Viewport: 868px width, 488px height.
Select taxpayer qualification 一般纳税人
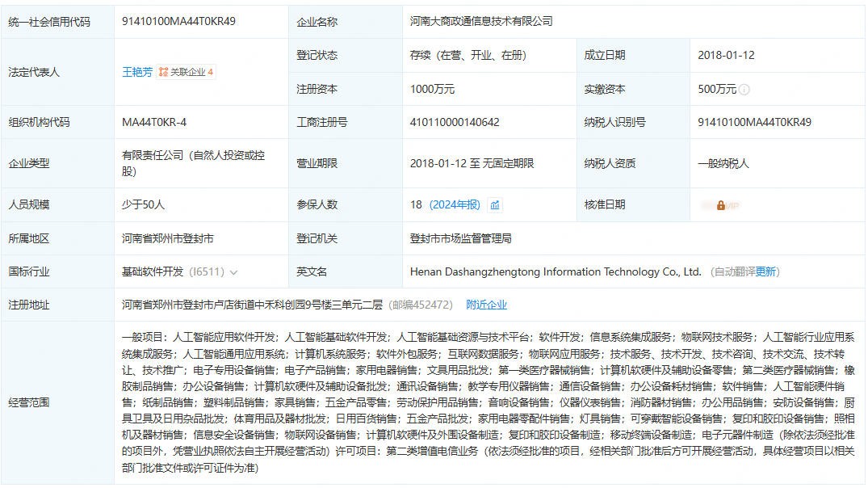(x=723, y=163)
